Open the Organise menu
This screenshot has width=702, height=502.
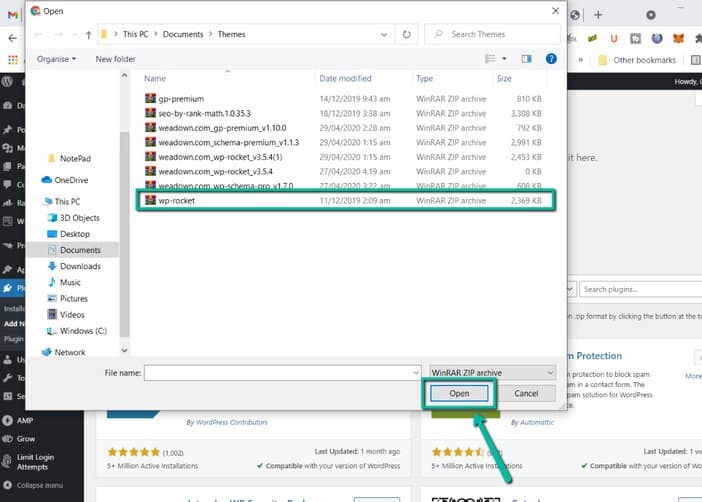coord(56,59)
